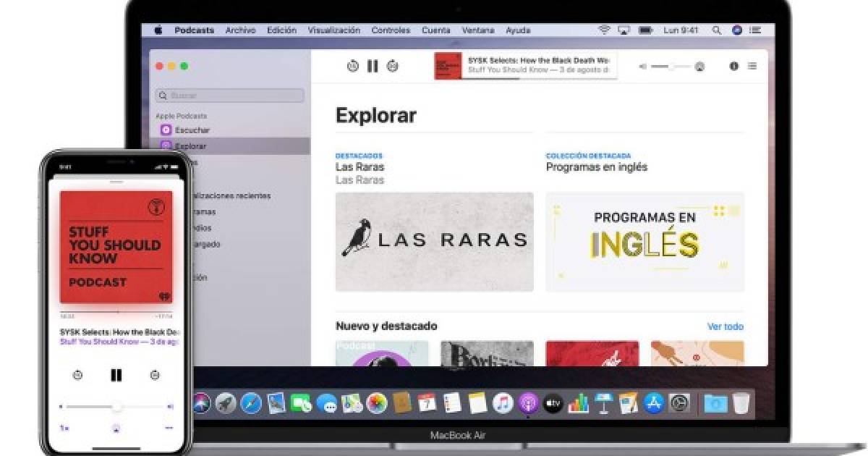The height and width of the screenshot is (456, 868).
Task: Open Photos from the Dock
Action: coord(376,403)
